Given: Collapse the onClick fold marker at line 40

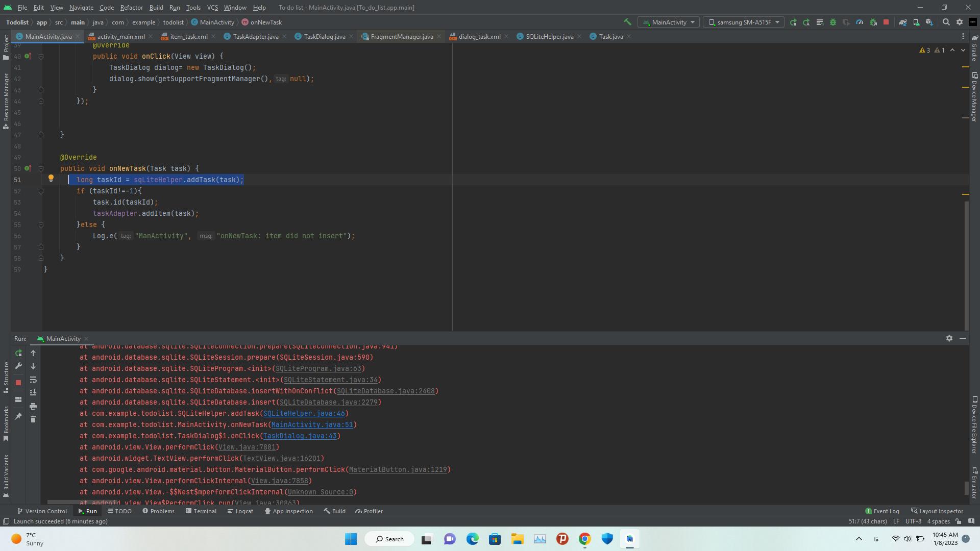Looking at the screenshot, I should [41, 56].
